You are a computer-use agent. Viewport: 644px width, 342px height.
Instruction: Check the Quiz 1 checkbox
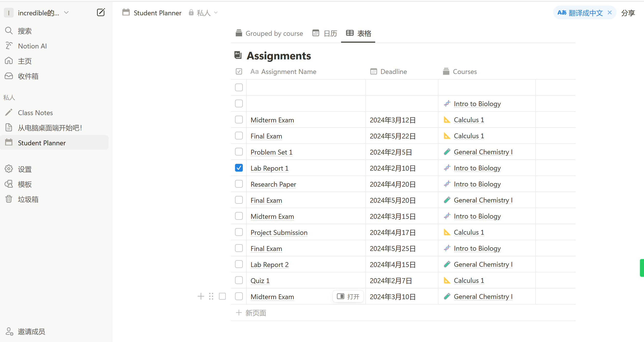pos(239,280)
